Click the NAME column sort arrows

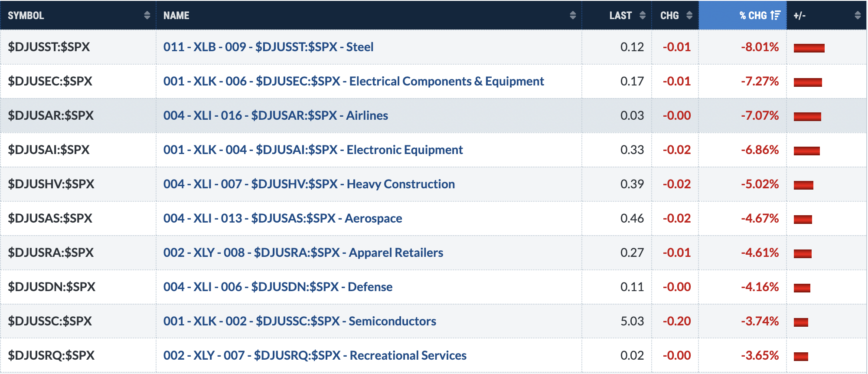(x=573, y=15)
